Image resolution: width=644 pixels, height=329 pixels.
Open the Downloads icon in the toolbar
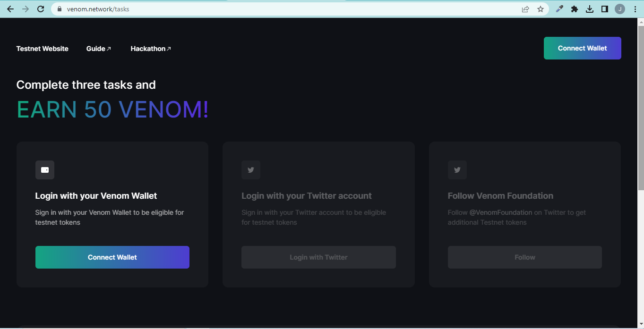(x=590, y=9)
